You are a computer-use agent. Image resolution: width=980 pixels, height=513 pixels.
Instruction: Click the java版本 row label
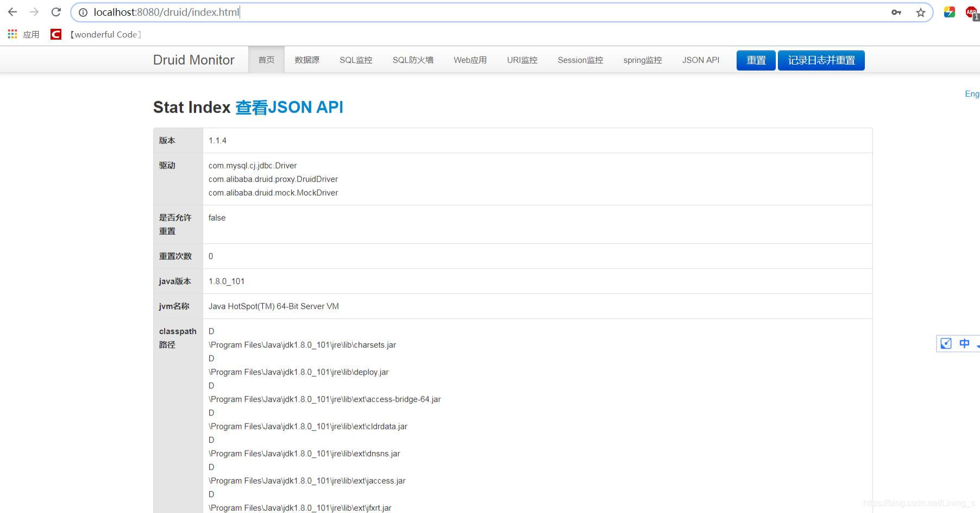click(x=175, y=281)
